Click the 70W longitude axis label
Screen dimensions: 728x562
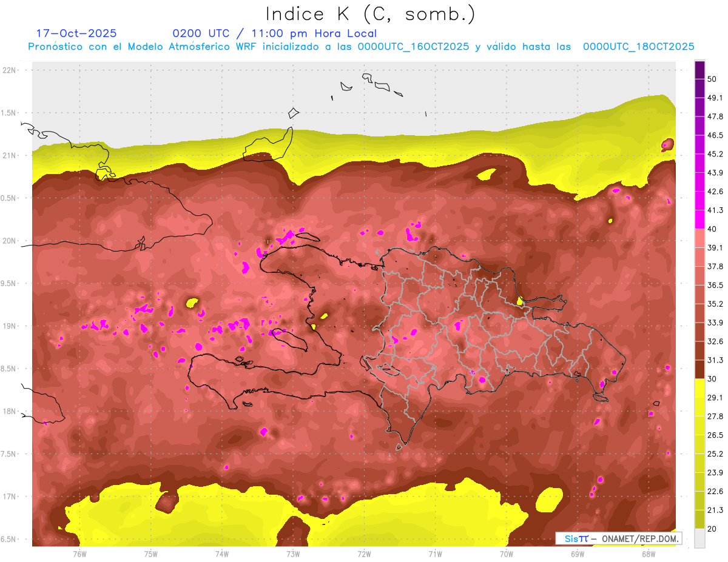click(506, 554)
